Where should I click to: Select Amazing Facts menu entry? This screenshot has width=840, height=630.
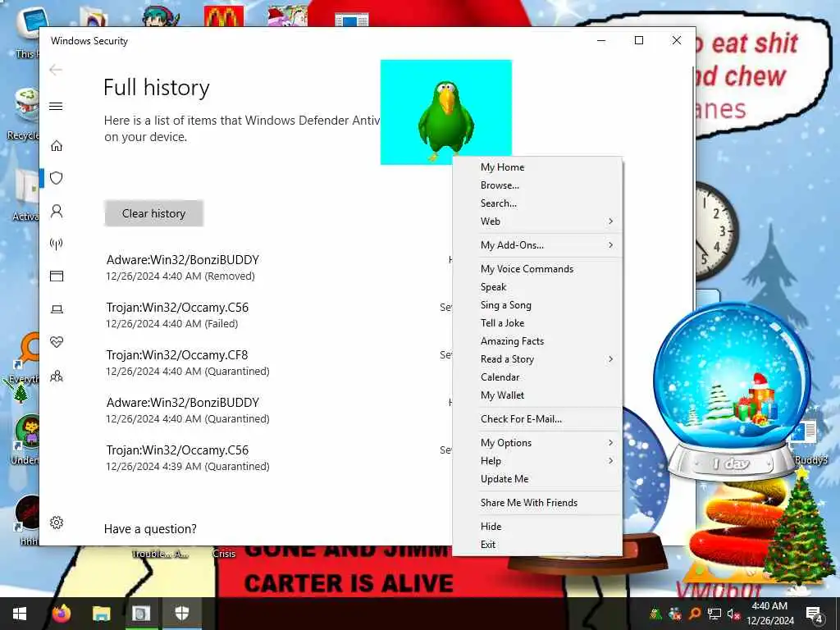click(x=537, y=341)
